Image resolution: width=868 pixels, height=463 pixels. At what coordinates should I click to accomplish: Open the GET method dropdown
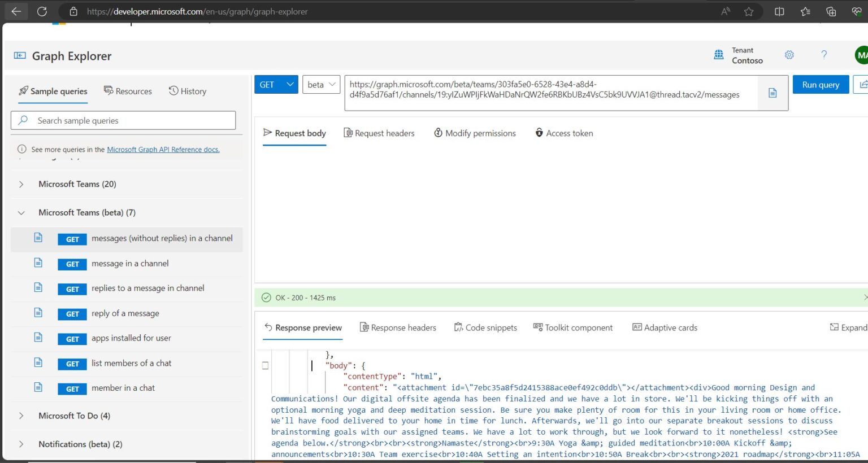(x=276, y=85)
